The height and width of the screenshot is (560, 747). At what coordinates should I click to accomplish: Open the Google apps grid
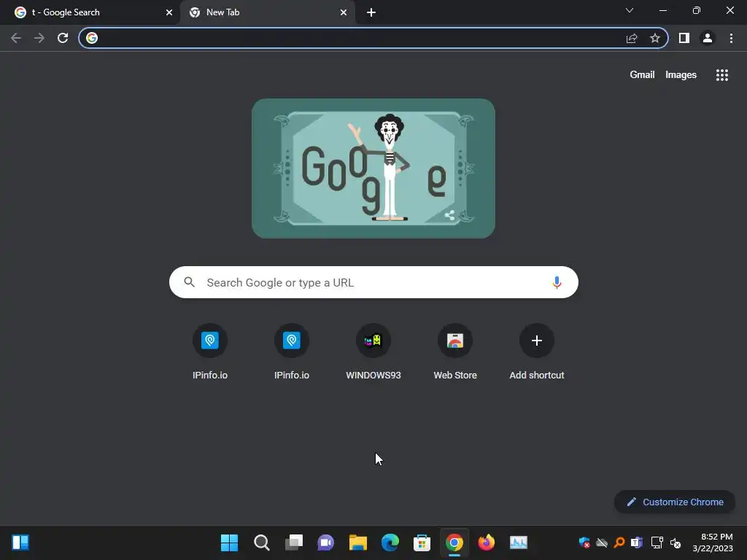pos(721,75)
